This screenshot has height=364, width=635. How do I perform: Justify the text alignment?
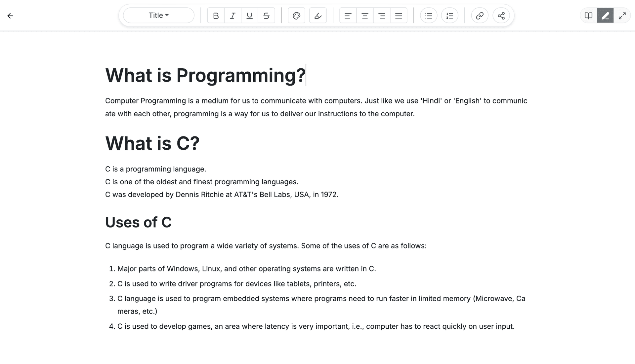coord(399,16)
